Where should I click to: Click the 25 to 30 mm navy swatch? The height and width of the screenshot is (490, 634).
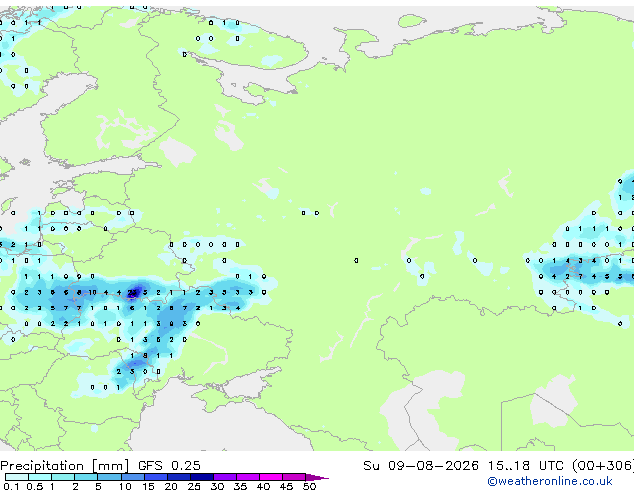[202, 477]
